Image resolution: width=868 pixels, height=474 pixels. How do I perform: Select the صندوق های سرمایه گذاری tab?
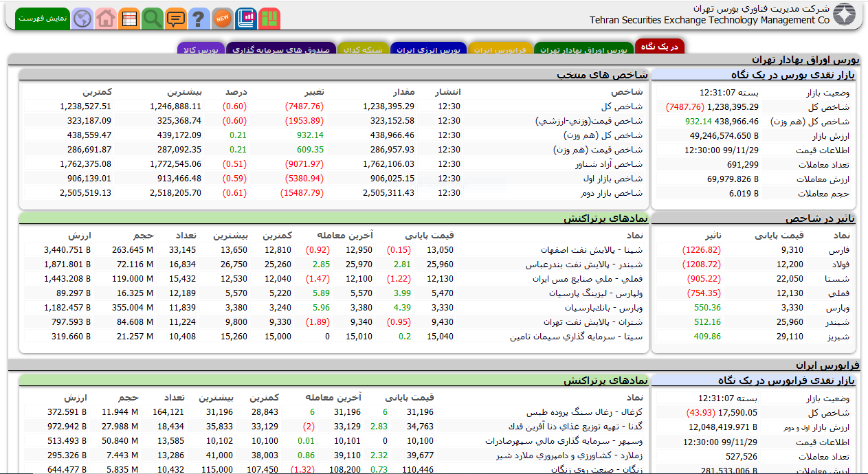[281, 49]
